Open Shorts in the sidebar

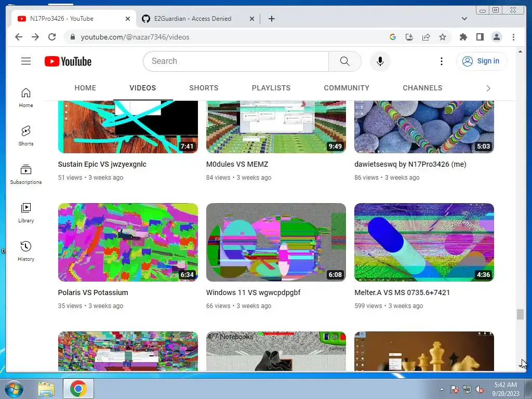pos(26,136)
